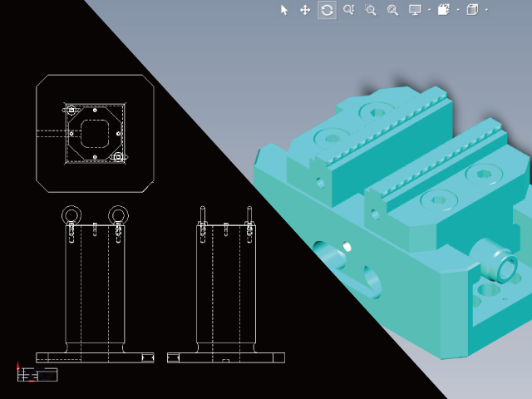The image size is (532, 399).
Task: Expand the model appearance dropdown arrow
Action: point(458,10)
